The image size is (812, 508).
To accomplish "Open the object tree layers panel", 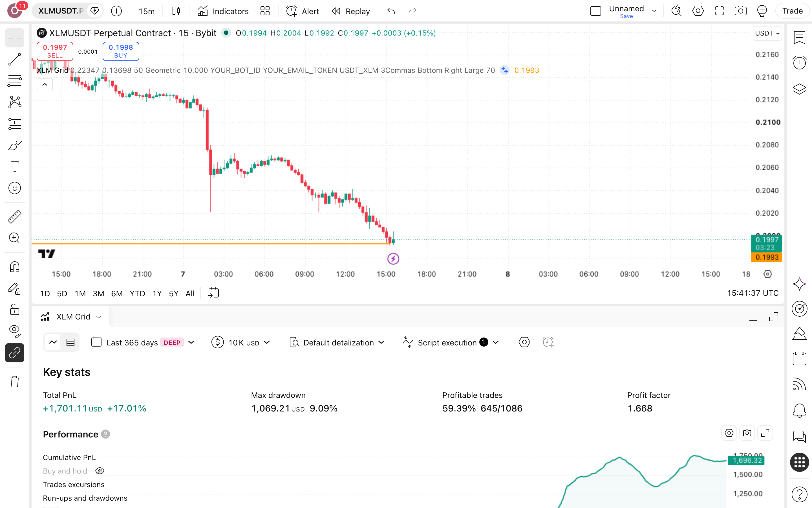I will [x=799, y=89].
